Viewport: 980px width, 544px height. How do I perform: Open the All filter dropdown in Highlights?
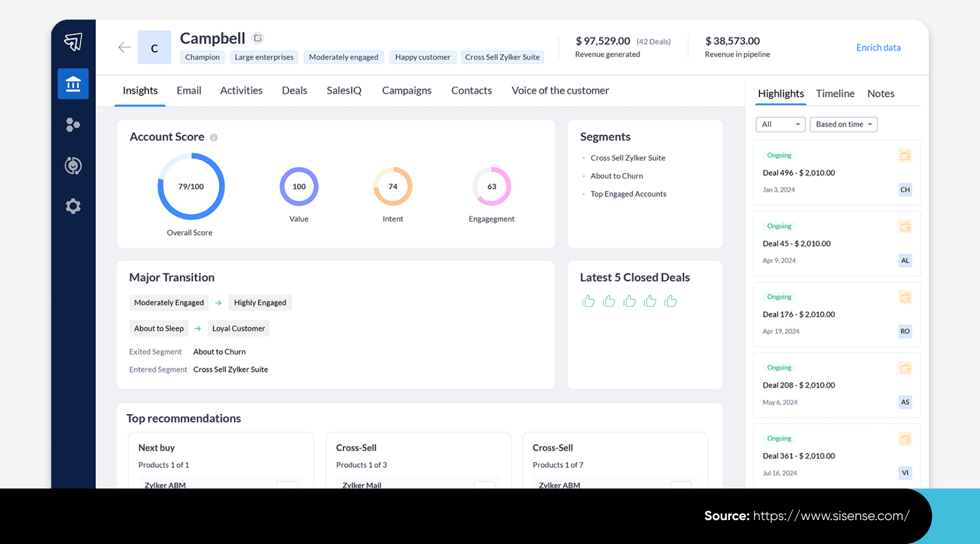[x=780, y=124]
